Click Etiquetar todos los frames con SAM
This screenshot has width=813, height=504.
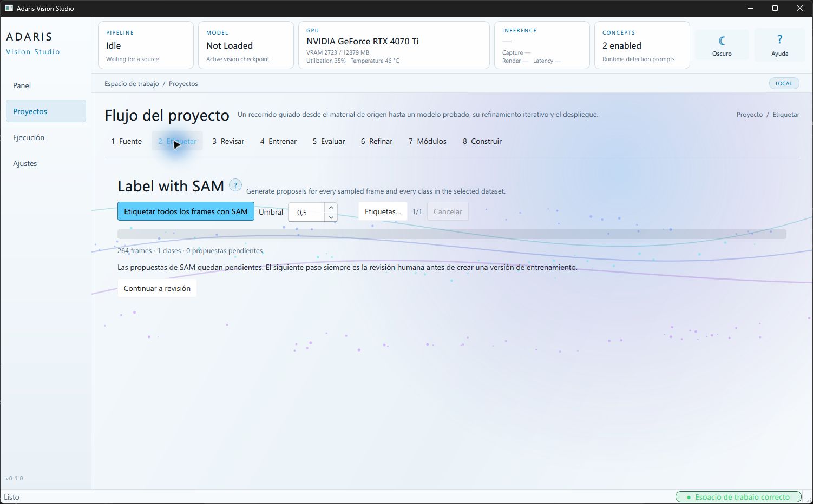[x=186, y=211]
